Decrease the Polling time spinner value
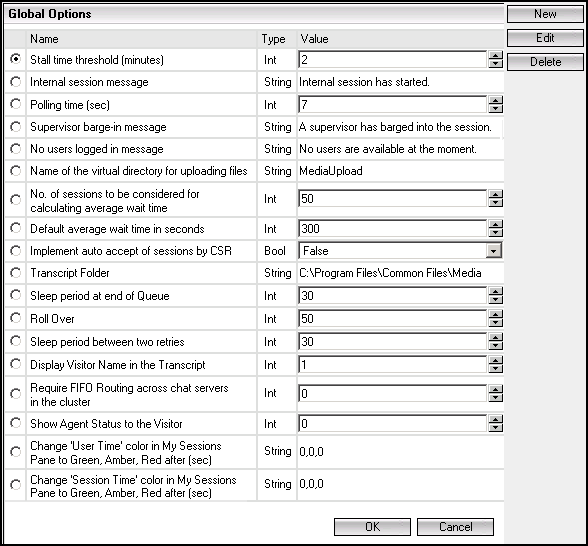 495,109
